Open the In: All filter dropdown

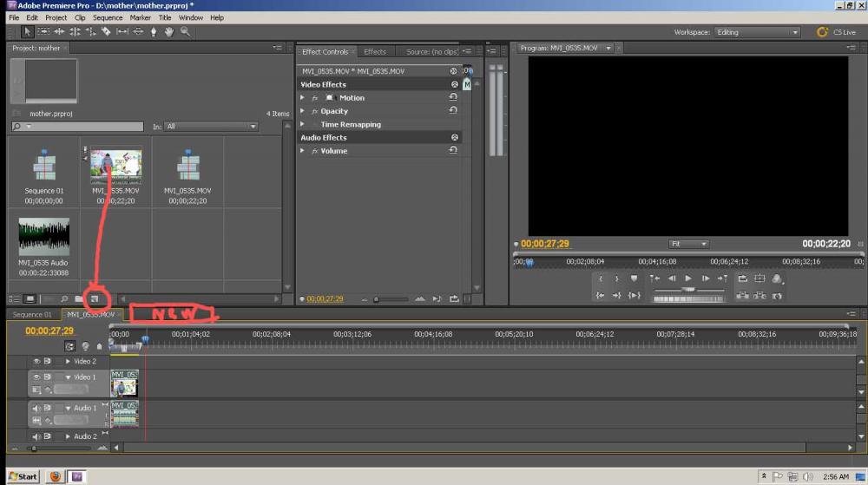(211, 127)
